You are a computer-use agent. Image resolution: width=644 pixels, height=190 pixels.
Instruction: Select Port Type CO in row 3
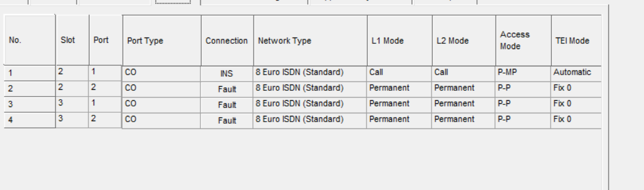pyautogui.click(x=161, y=104)
